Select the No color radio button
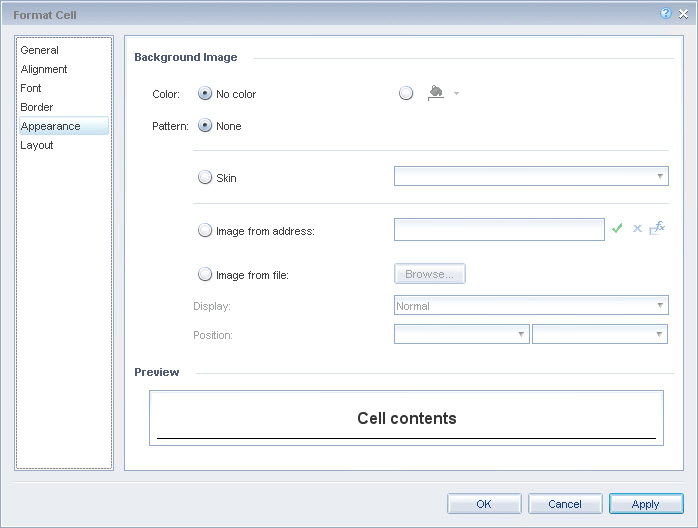Viewport: 698px width, 528px height. 205,94
